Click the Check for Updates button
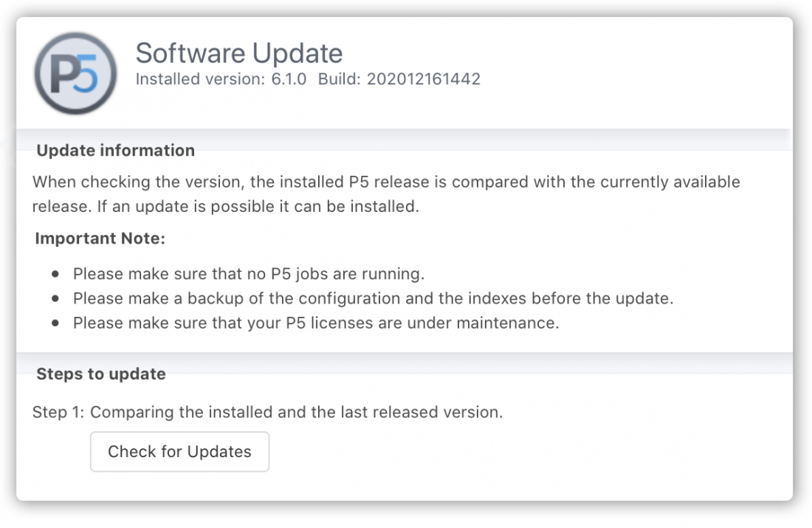The image size is (812, 528). click(x=179, y=452)
